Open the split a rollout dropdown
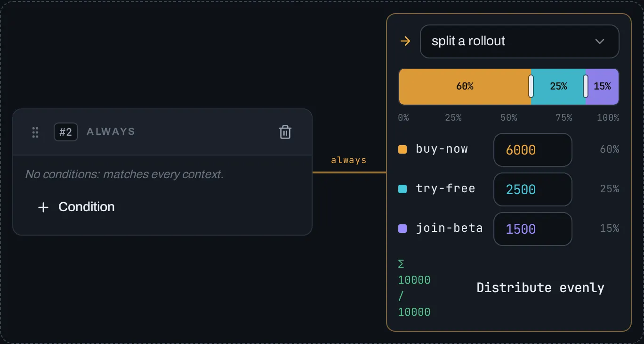644x344 pixels. (520, 41)
